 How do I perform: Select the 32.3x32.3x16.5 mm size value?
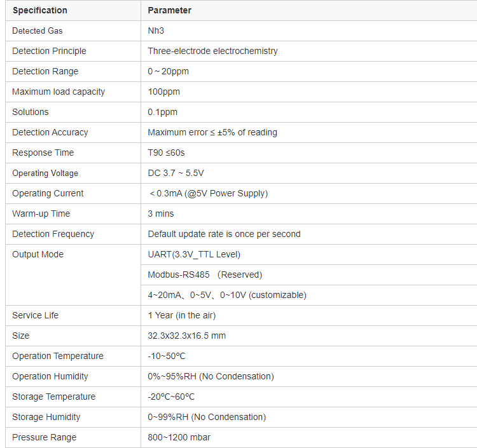point(187,336)
